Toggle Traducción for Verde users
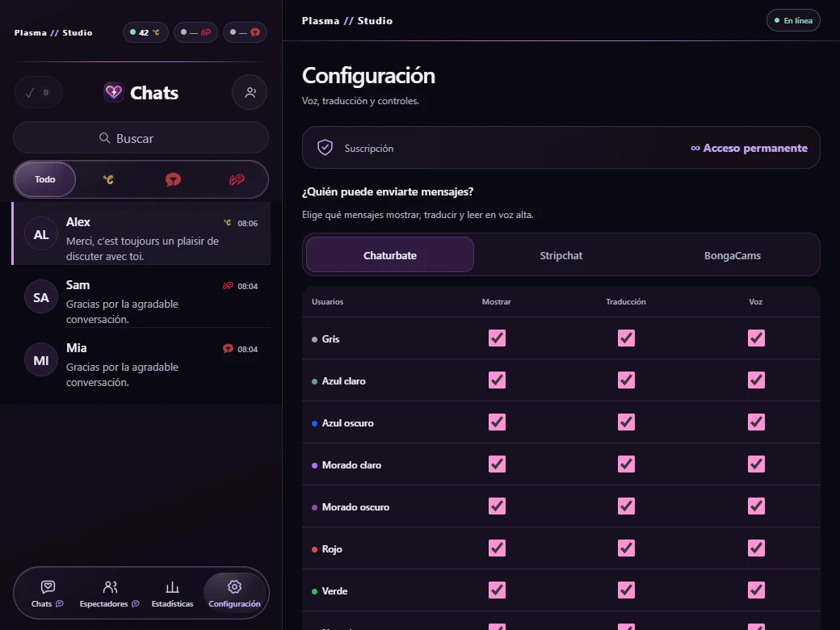The height and width of the screenshot is (630, 840). click(626, 590)
